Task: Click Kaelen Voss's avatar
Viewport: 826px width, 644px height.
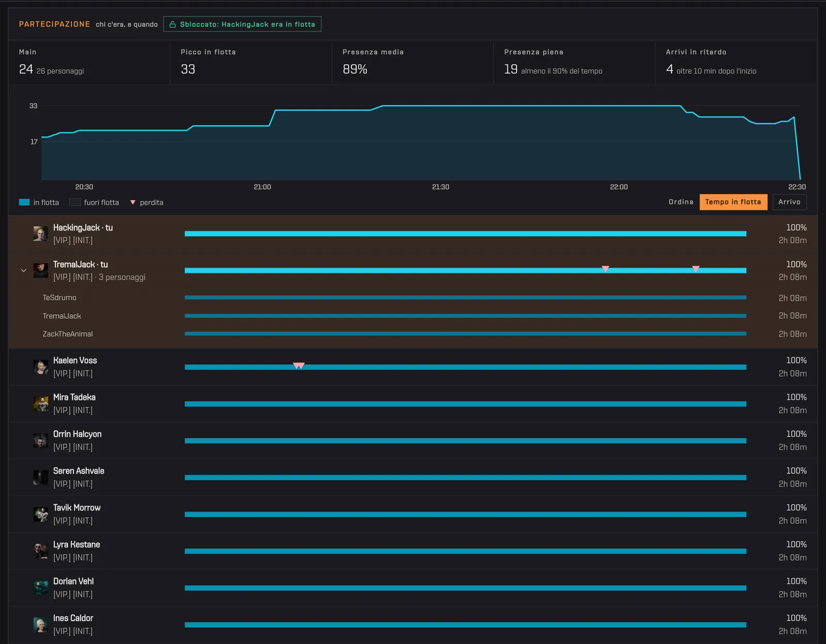Action: [x=41, y=367]
